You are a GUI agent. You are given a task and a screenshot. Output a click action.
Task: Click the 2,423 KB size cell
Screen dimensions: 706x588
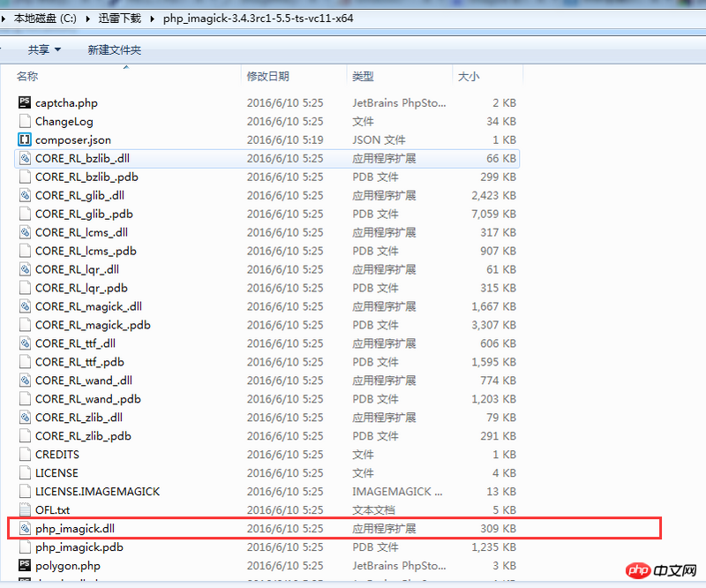point(494,195)
